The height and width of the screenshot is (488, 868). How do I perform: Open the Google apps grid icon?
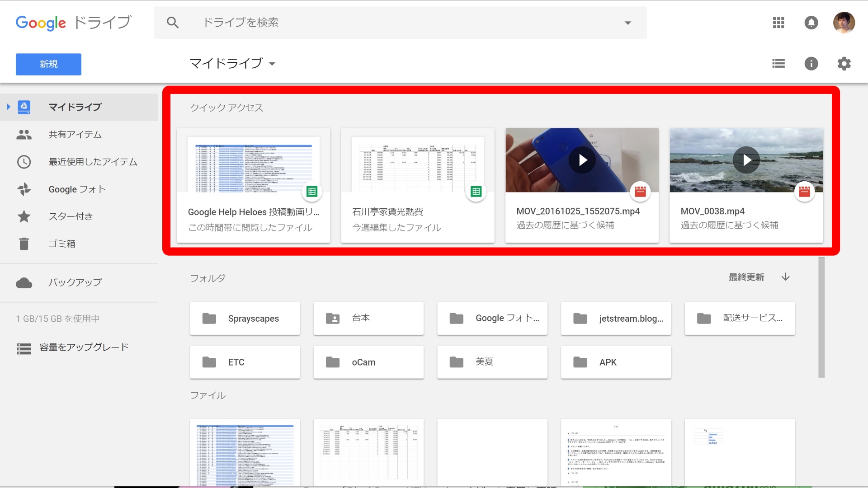click(x=778, y=23)
